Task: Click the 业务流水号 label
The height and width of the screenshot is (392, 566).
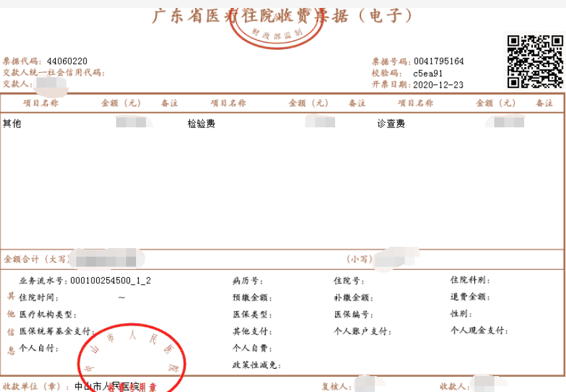Action: (44, 281)
